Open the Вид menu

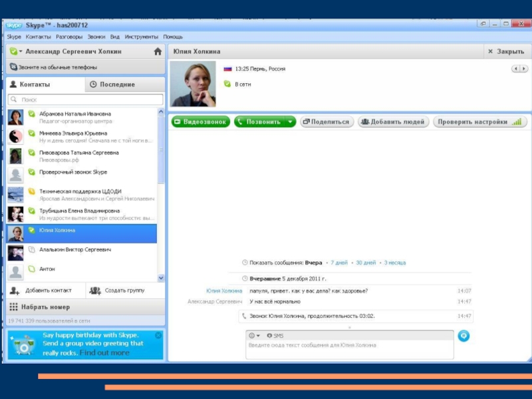tap(115, 37)
